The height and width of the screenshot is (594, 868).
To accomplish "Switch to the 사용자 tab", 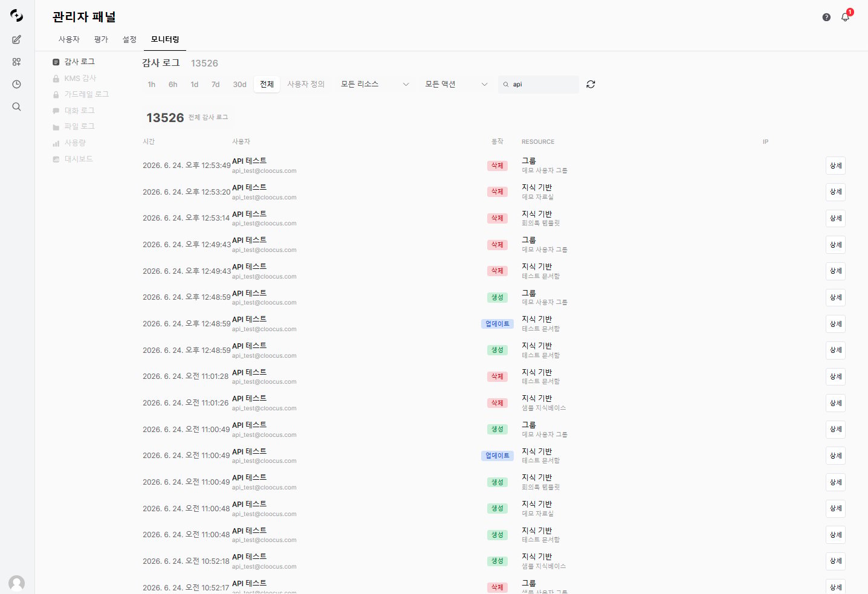I will click(69, 39).
